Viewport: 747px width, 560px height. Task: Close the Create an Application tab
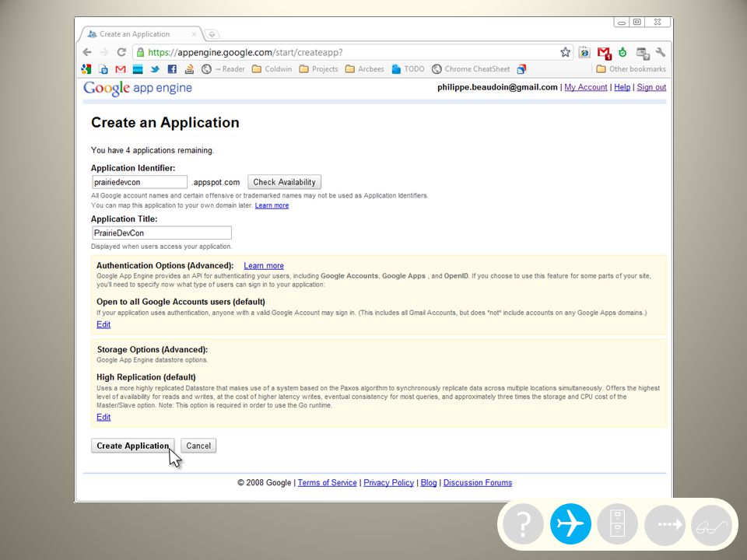[194, 34]
